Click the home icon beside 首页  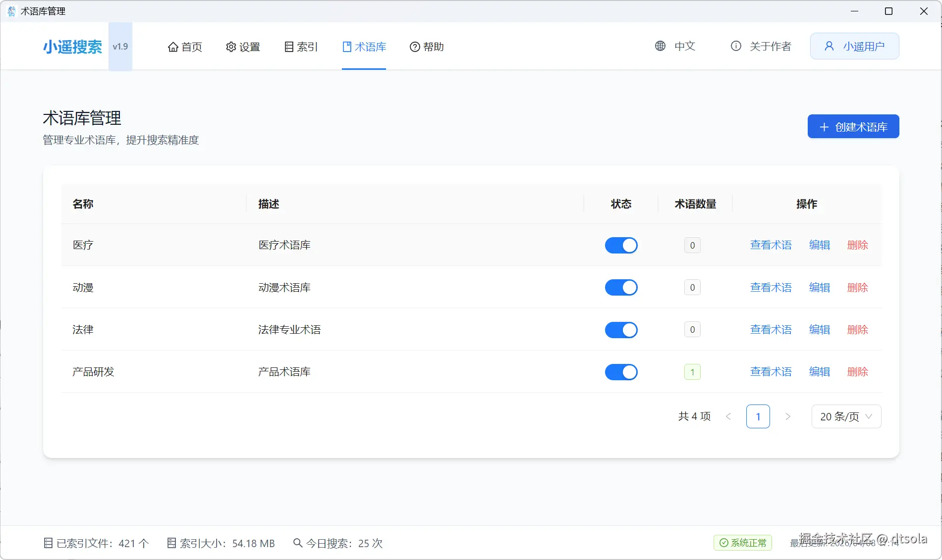point(173,47)
